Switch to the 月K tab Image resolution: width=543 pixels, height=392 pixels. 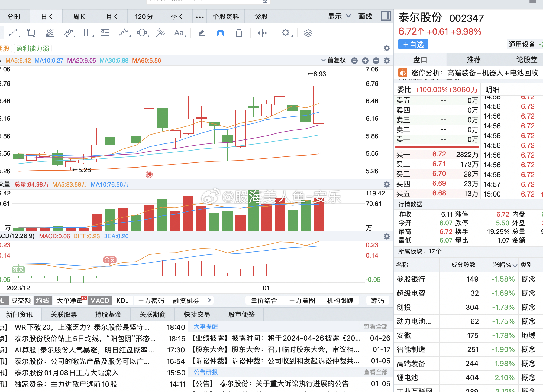[111, 17]
